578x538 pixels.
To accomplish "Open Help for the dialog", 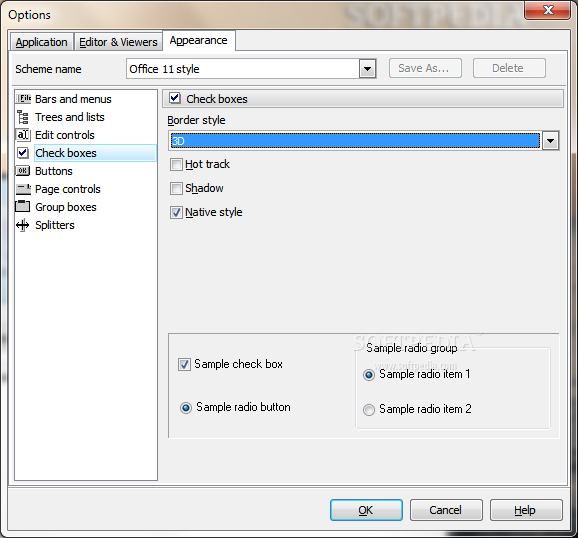I will tap(526, 510).
